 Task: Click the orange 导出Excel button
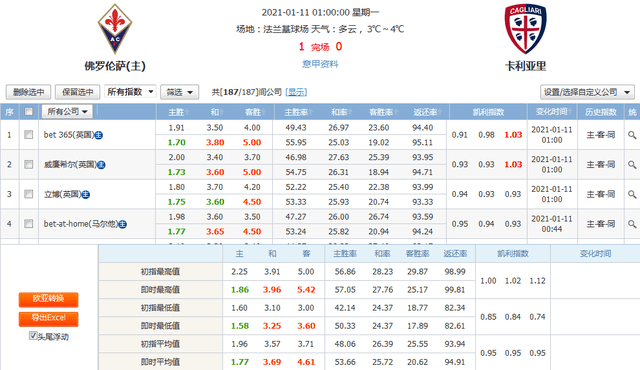point(49,319)
